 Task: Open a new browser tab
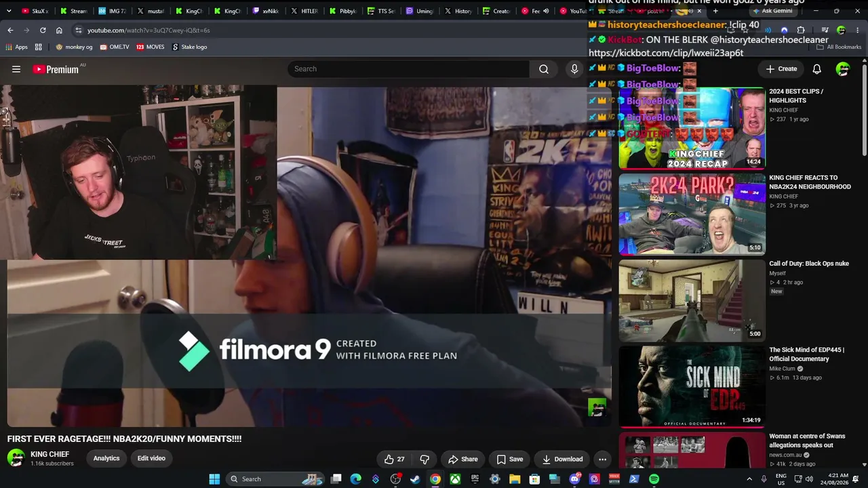(x=715, y=12)
